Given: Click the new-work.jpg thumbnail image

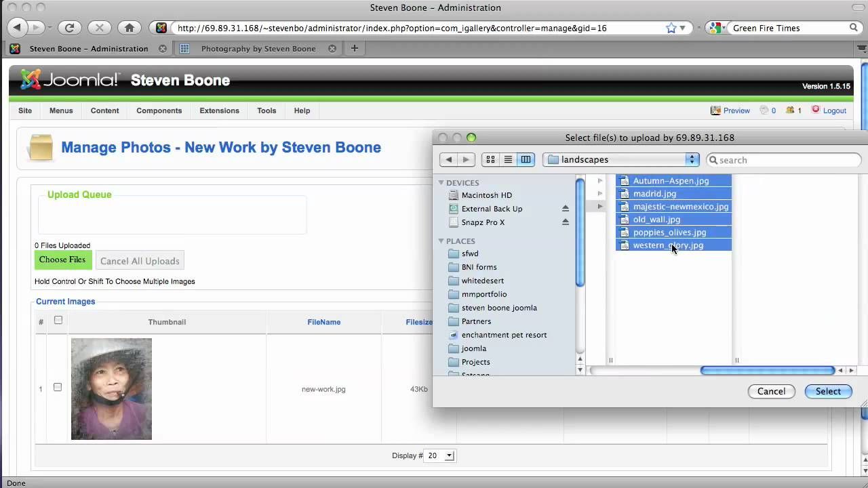Looking at the screenshot, I should tap(111, 389).
